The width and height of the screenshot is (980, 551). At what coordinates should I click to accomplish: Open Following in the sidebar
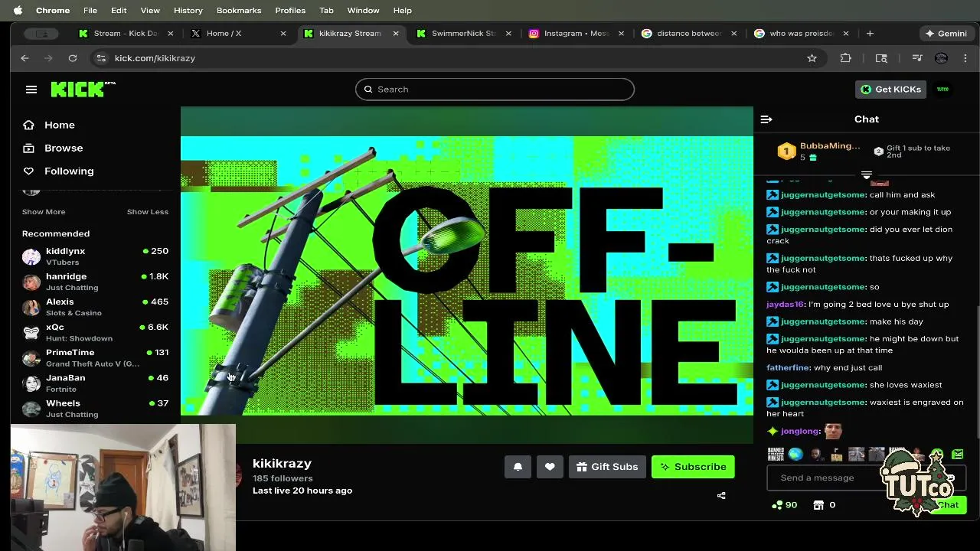(x=68, y=171)
